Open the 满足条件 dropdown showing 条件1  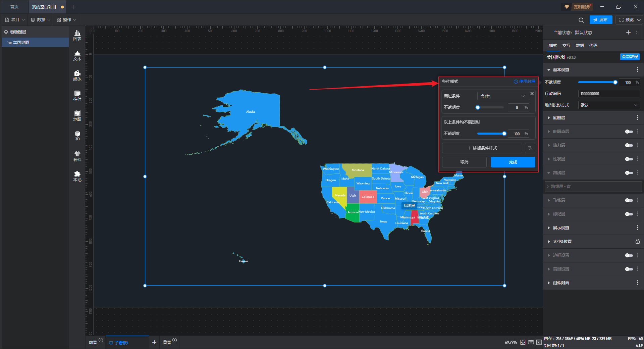[x=503, y=96]
